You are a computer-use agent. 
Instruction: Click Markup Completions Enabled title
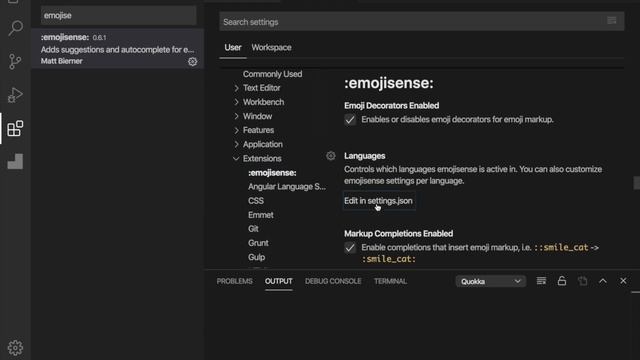point(398,233)
